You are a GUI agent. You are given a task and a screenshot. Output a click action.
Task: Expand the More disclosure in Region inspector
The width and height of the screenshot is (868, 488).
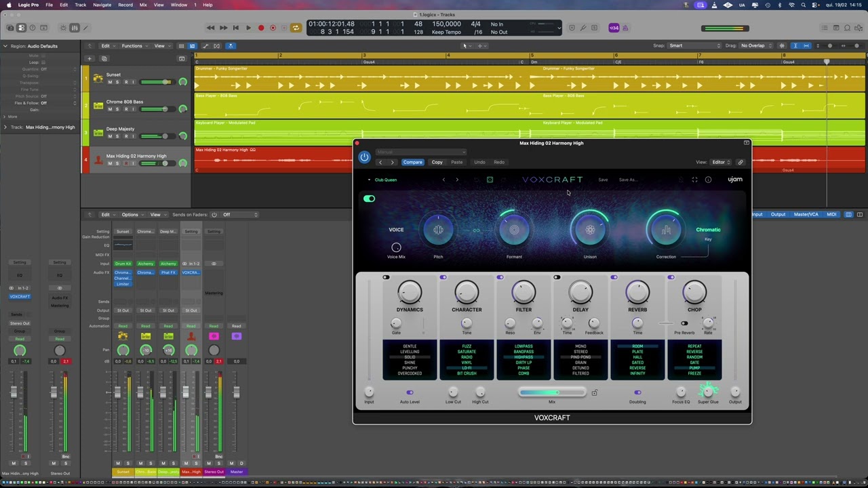(x=5, y=117)
